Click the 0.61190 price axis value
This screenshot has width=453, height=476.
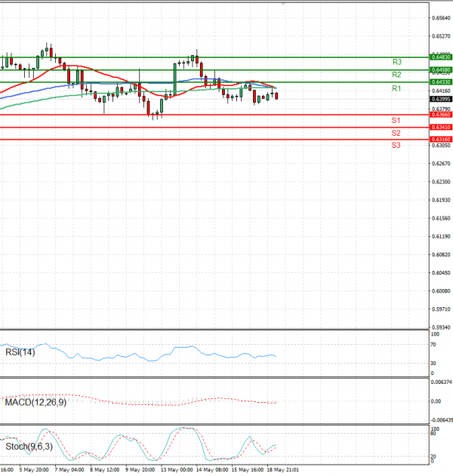(x=441, y=236)
